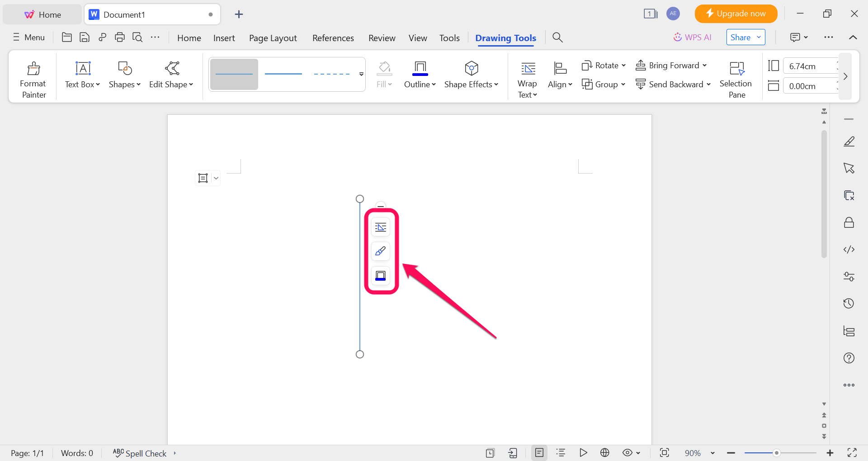Click the WPS AI button
Screen dimensions: 868x461
693,38
